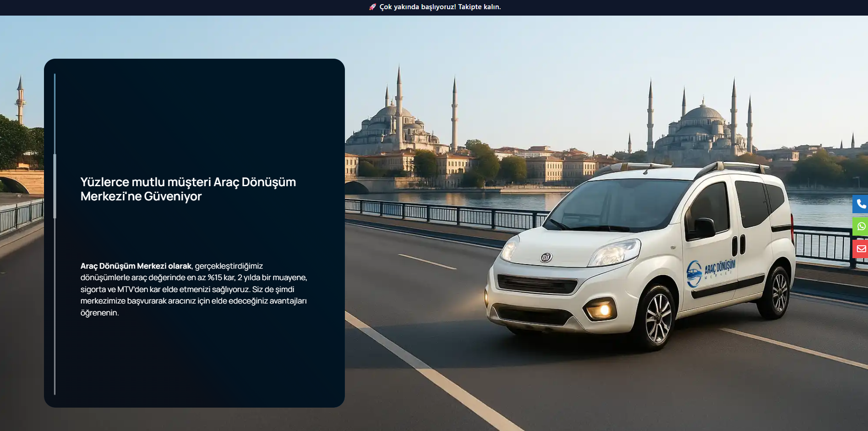Click the van's side mirror

coord(704,227)
